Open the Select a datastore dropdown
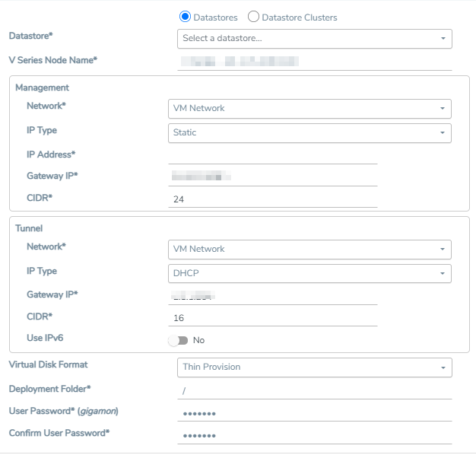 tap(315, 39)
